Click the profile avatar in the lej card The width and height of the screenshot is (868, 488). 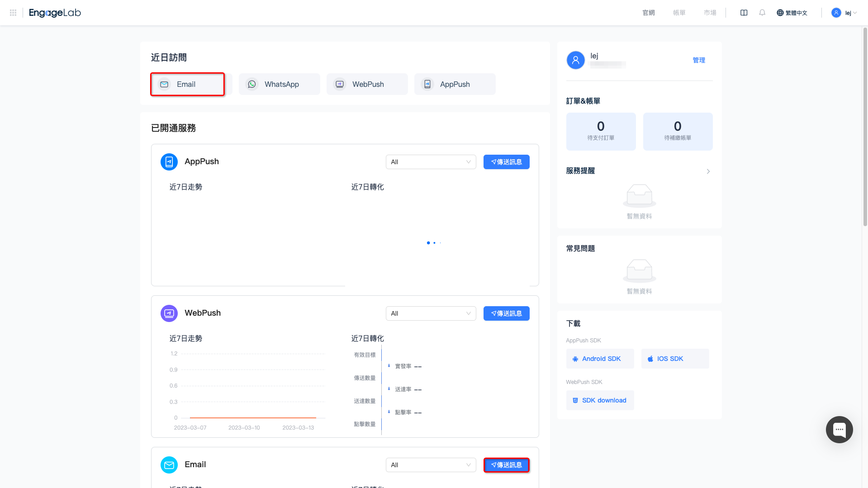point(576,60)
